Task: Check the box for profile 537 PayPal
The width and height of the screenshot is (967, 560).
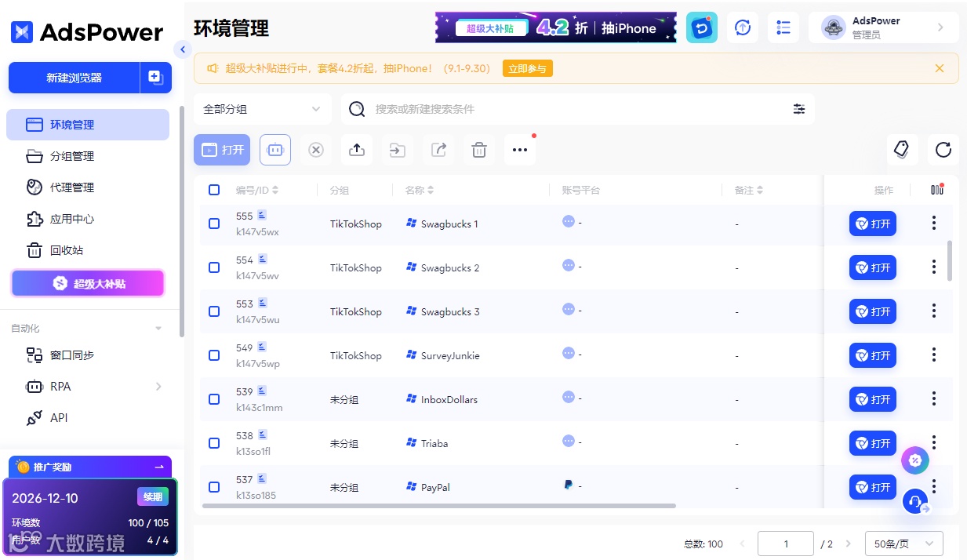Action: point(214,487)
